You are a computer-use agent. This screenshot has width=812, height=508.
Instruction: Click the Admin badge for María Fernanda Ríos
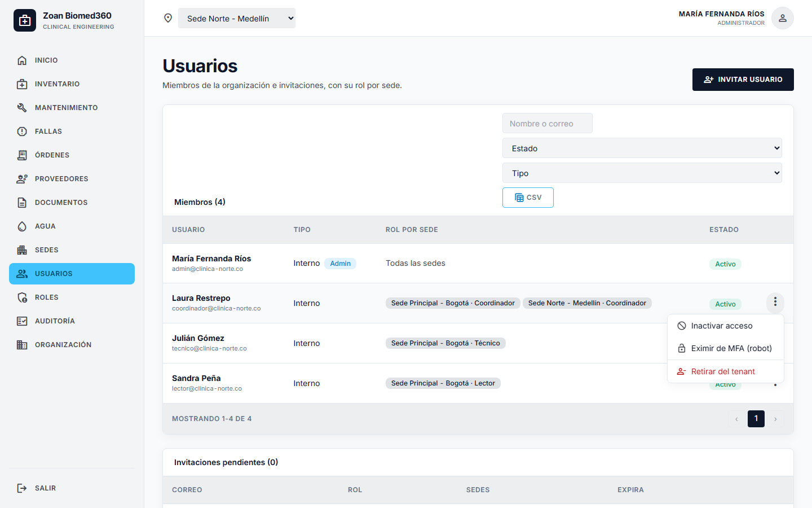(340, 264)
